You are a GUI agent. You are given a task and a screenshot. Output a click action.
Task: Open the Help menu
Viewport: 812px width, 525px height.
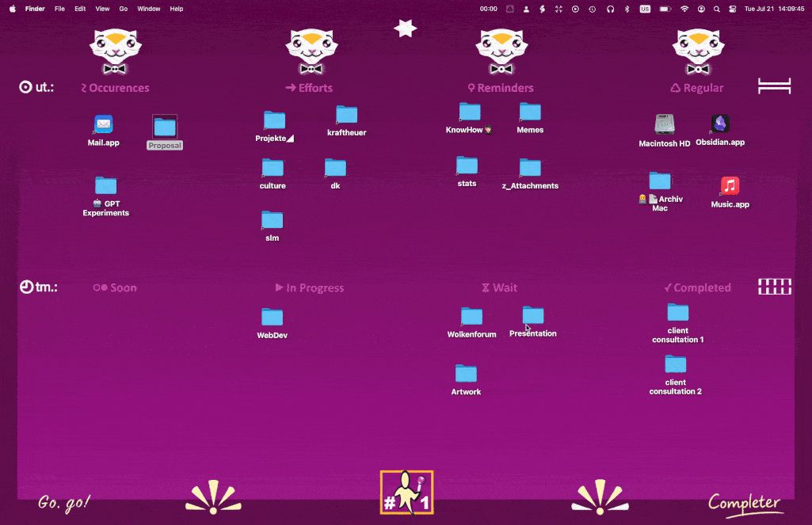pyautogui.click(x=177, y=9)
